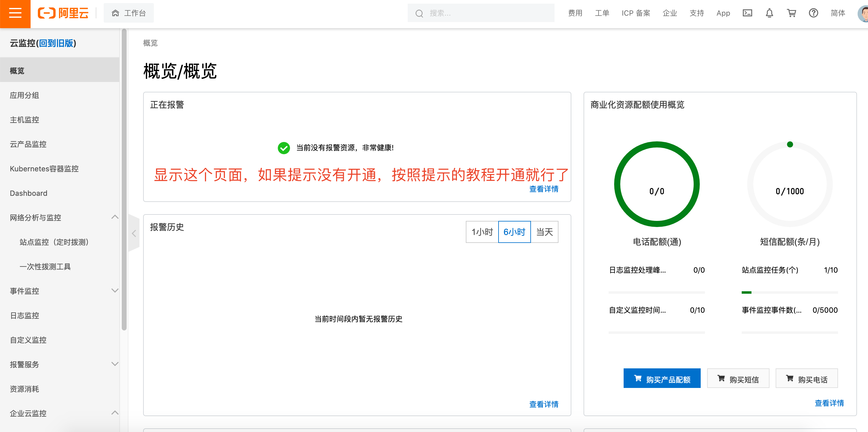Open 工作台 workbench button

(128, 13)
